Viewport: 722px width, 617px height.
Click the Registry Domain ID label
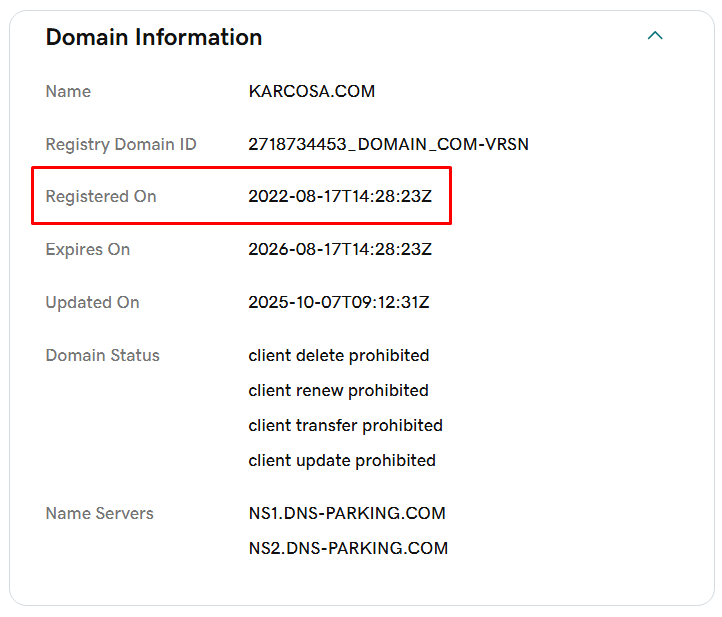click(x=121, y=144)
